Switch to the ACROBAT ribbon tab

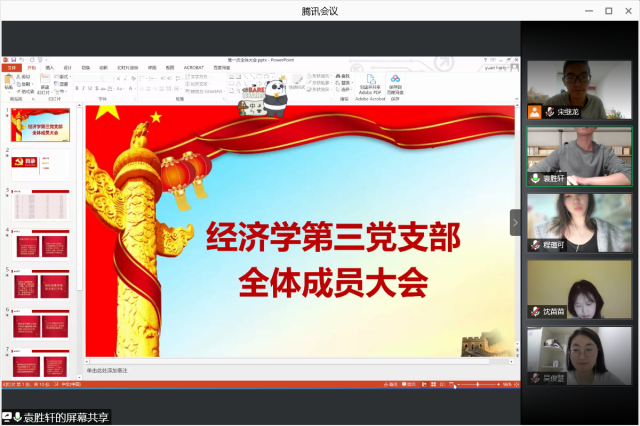pyautogui.click(x=194, y=67)
